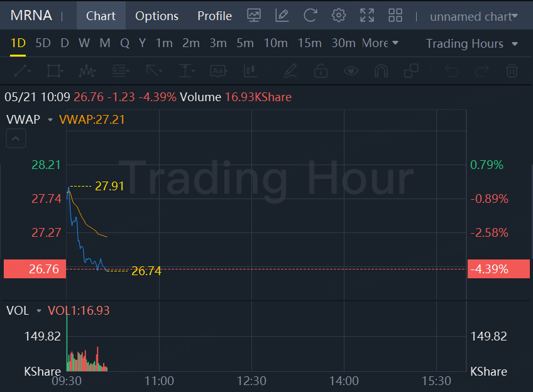Select the text annotation tool
The height and width of the screenshot is (392, 533).
pos(219,71)
